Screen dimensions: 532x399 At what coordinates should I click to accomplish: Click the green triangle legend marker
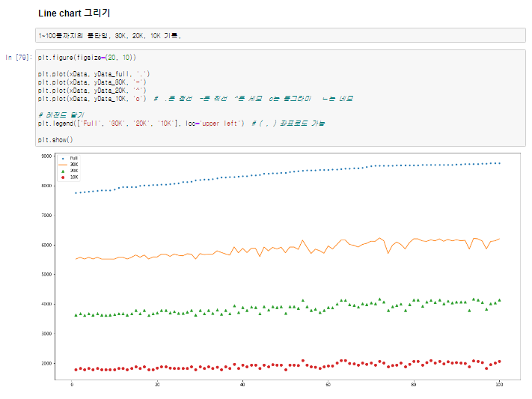pos(63,171)
